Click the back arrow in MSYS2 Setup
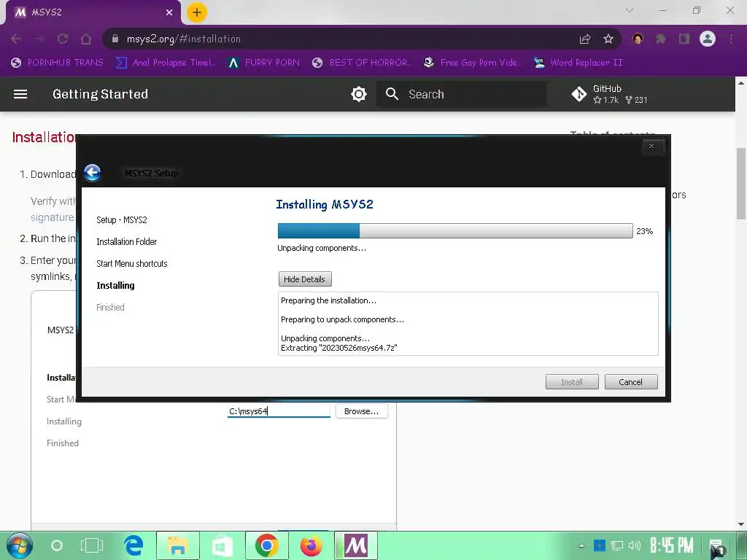 pyautogui.click(x=93, y=172)
